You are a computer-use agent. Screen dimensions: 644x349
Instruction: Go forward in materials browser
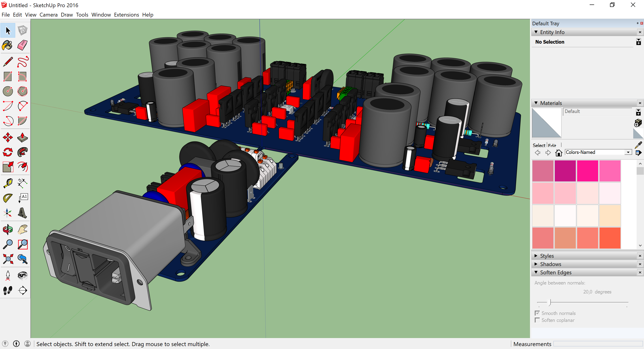pyautogui.click(x=548, y=152)
